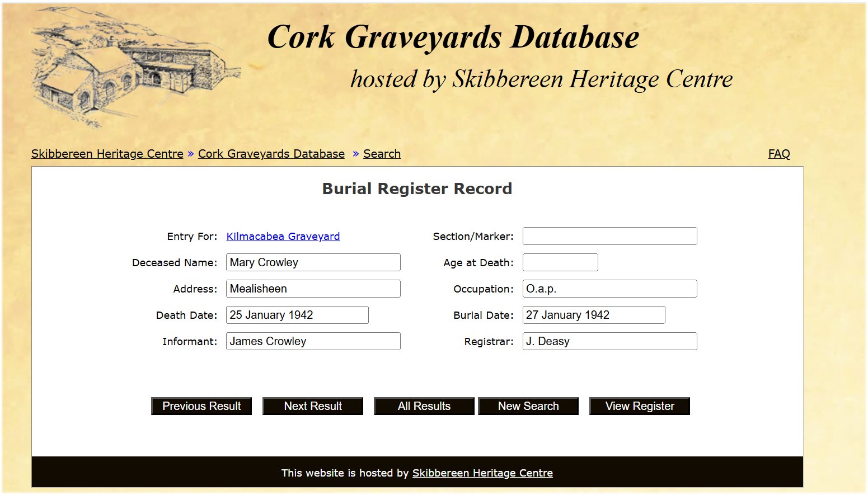View All Results

(424, 406)
